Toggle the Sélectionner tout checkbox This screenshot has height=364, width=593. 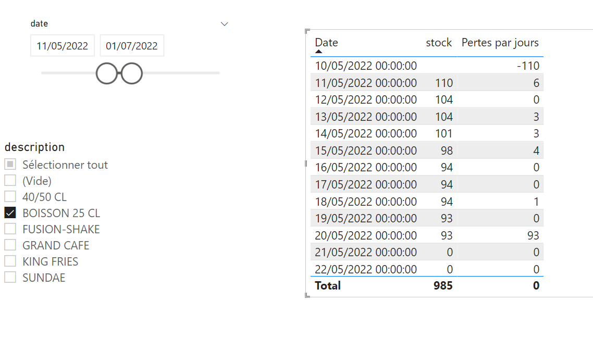10,165
